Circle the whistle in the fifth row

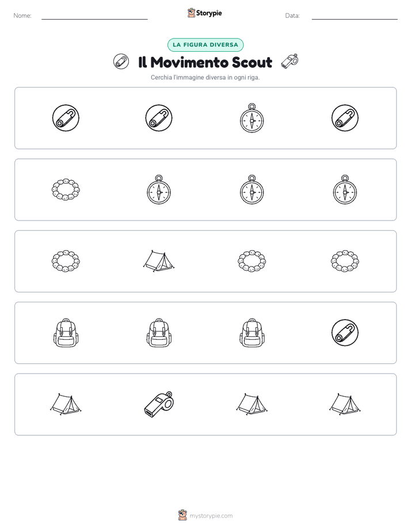point(159,404)
